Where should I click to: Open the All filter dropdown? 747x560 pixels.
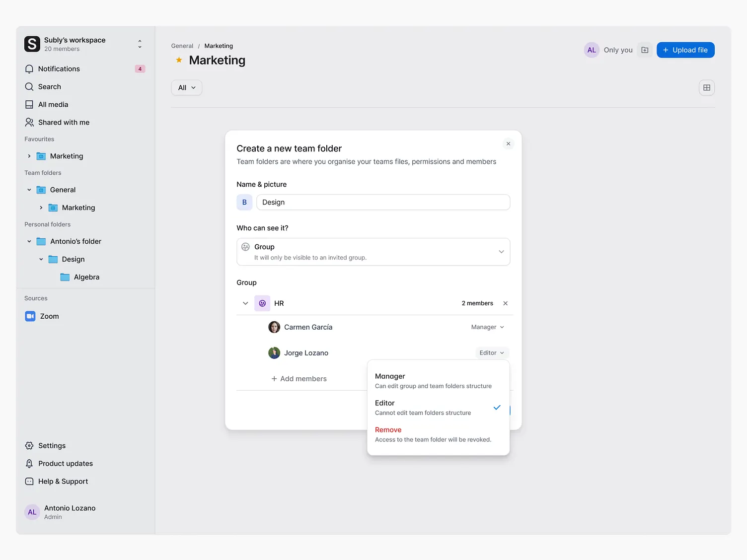tap(186, 87)
